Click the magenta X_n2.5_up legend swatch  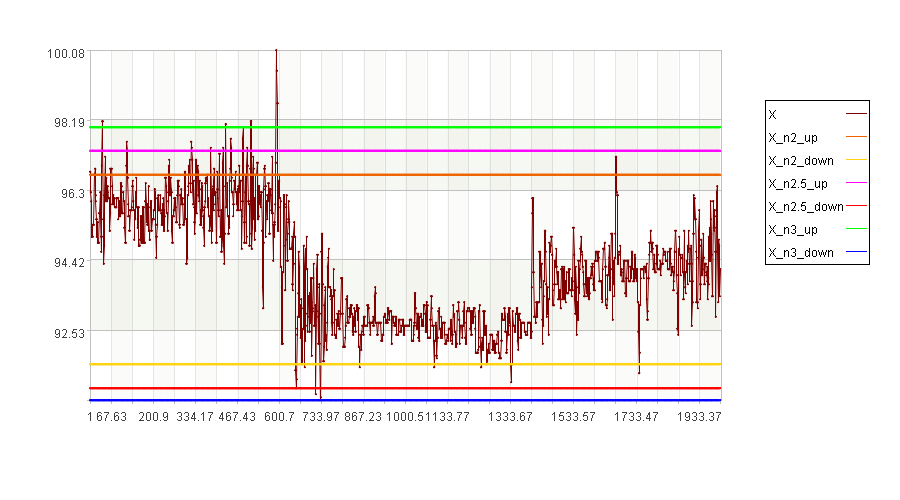pos(856,183)
